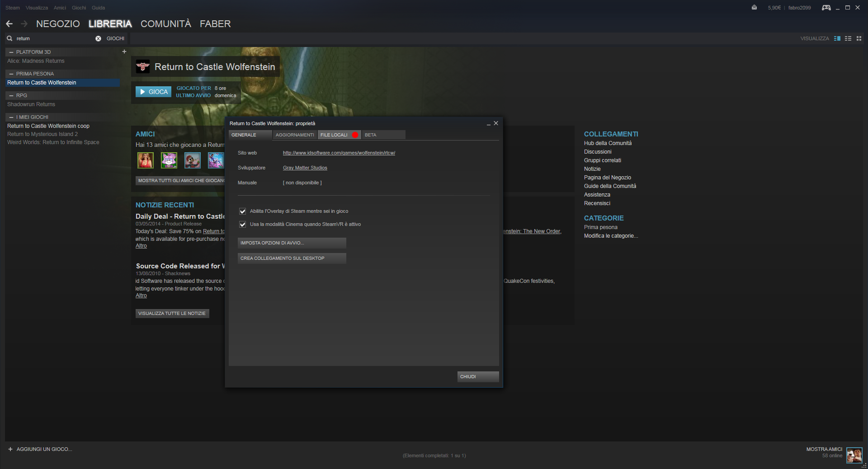868x469 pixels.
Task: Add a category with the plus icon
Action: [124, 52]
